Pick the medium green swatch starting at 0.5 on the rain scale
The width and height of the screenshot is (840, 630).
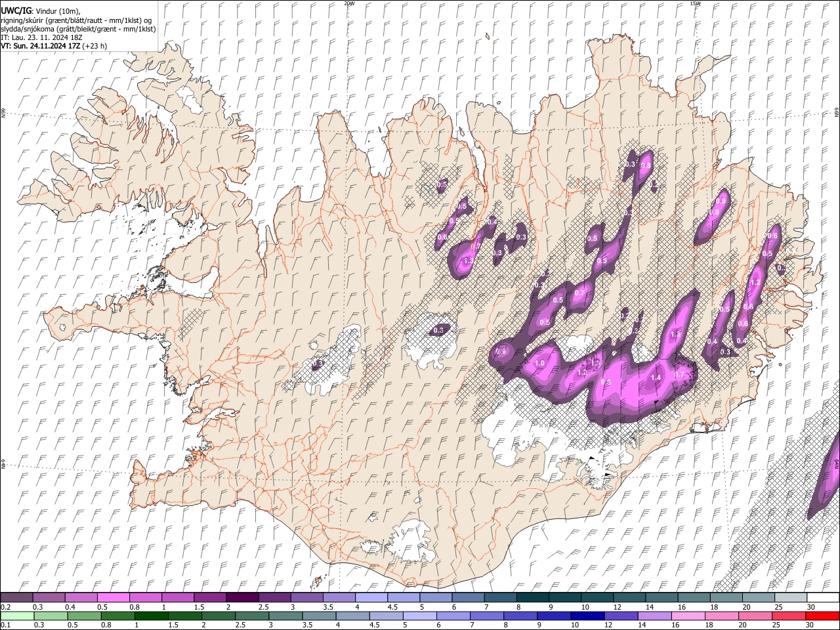pos(84,616)
